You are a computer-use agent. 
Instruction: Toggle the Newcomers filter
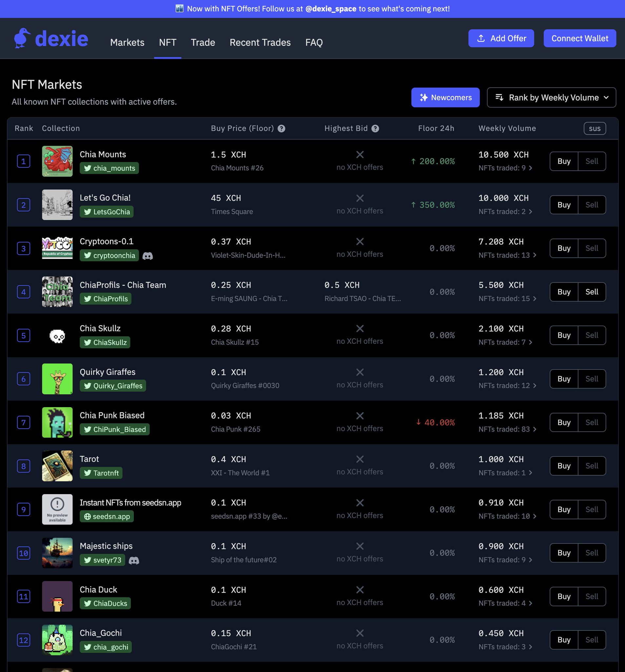[x=445, y=97]
